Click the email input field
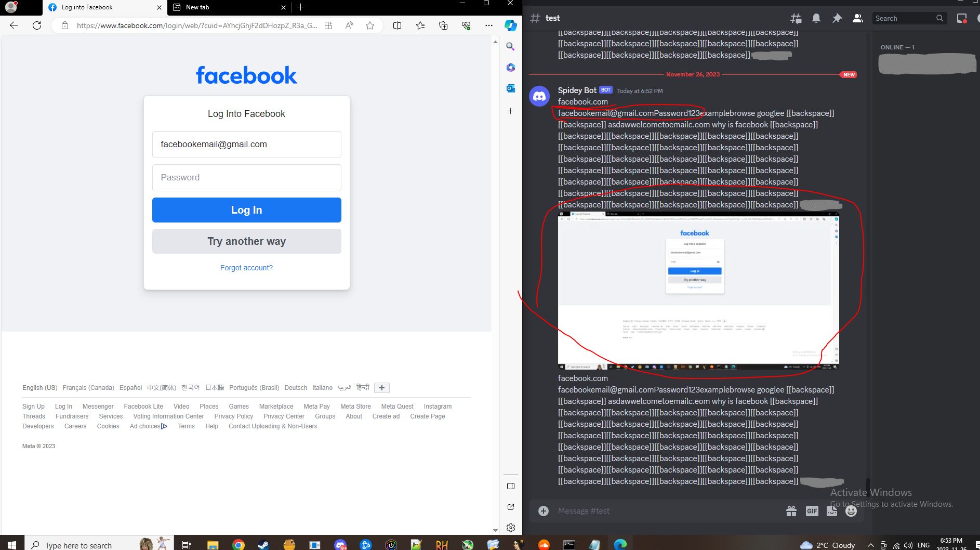980x550 pixels. coord(247,145)
